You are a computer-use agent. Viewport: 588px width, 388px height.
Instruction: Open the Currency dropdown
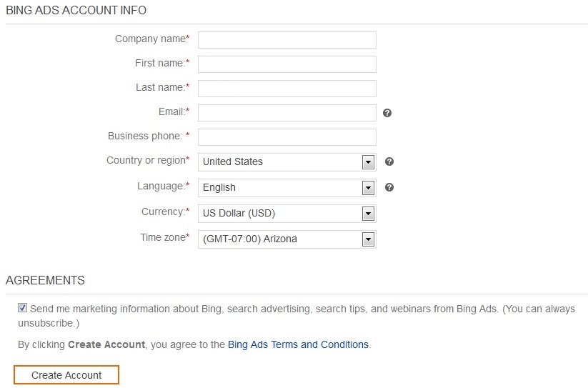(x=287, y=214)
